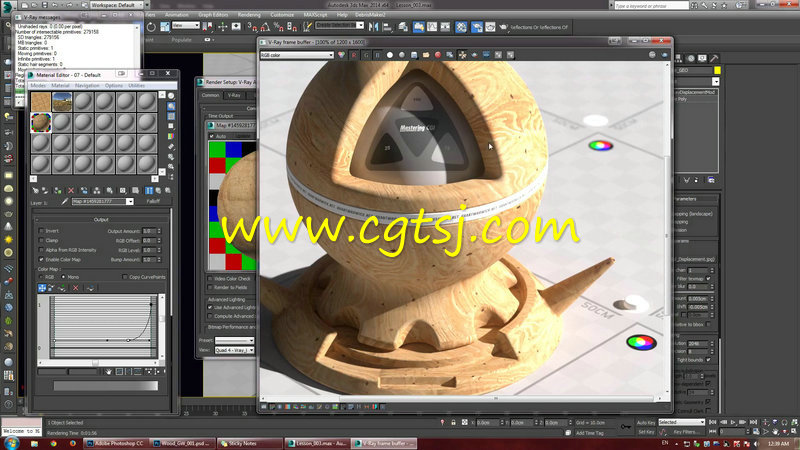This screenshot has width=800, height=450.
Task: Click the vertical scrollbar of V-Ray frame buffer
Action: 667,230
